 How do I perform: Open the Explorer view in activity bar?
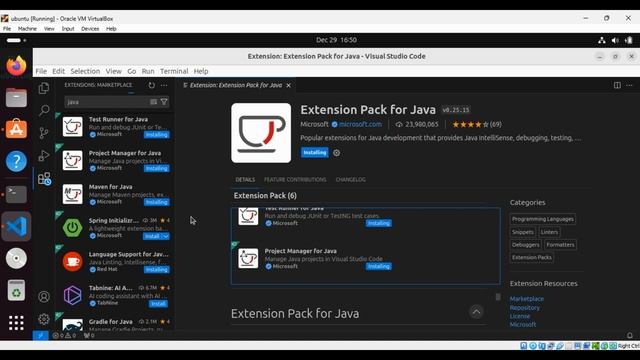[x=44, y=88]
